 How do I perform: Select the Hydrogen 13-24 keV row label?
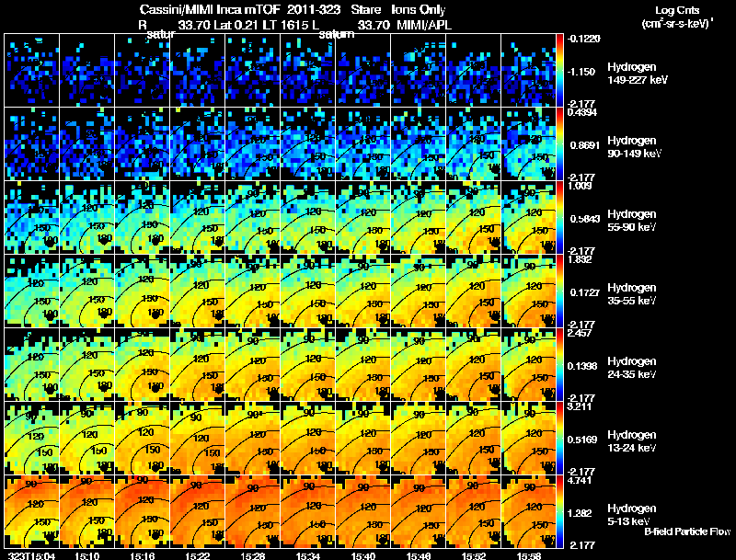point(632,441)
